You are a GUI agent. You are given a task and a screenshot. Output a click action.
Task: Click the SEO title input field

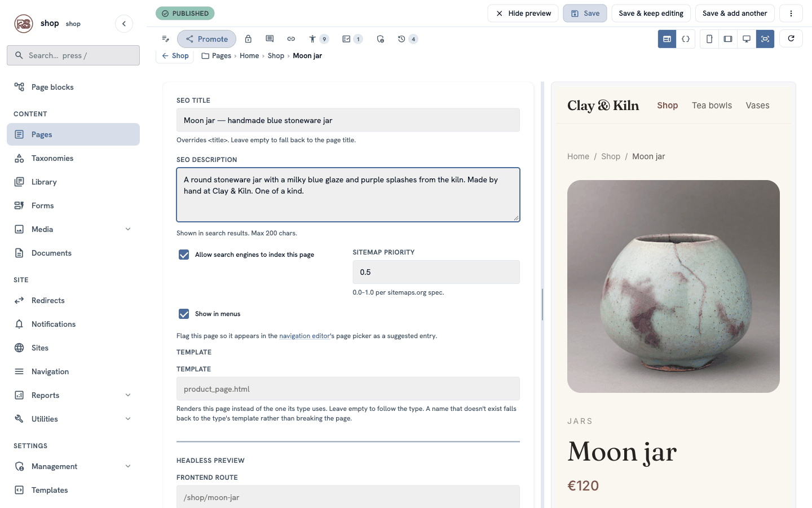click(x=348, y=120)
